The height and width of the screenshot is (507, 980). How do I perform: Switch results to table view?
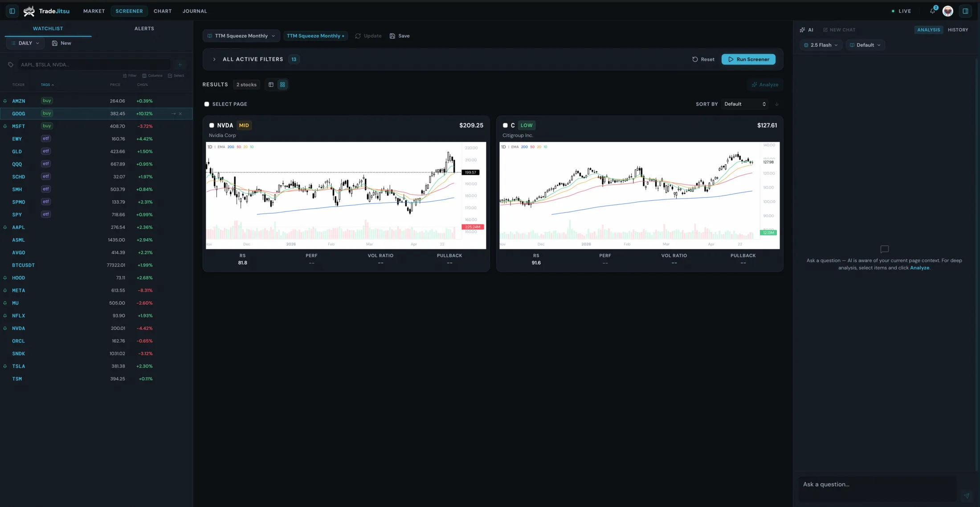coord(271,85)
